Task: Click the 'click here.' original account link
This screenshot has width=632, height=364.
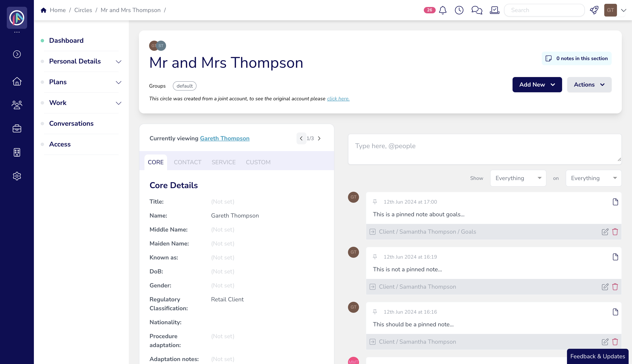Action: (x=338, y=99)
